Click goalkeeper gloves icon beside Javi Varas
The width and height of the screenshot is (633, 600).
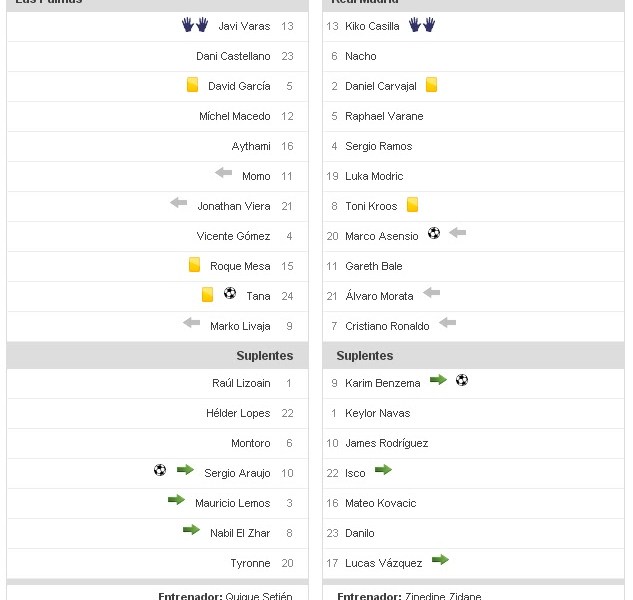(x=195, y=25)
